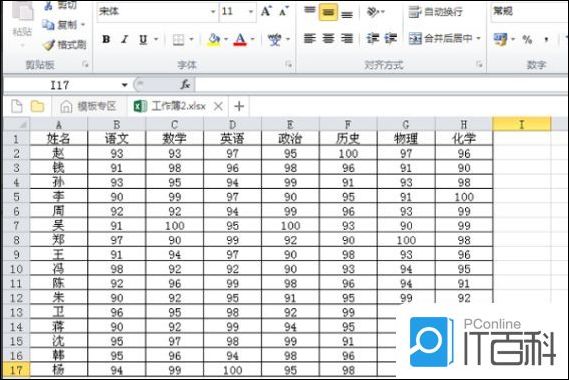
Task: Increase indent
Action: (x=390, y=38)
